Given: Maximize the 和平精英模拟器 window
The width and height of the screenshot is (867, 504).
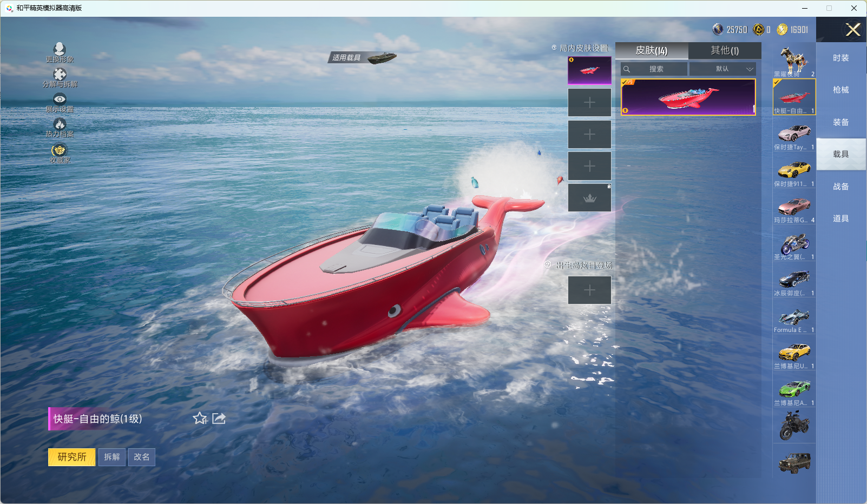Looking at the screenshot, I should point(829,8).
